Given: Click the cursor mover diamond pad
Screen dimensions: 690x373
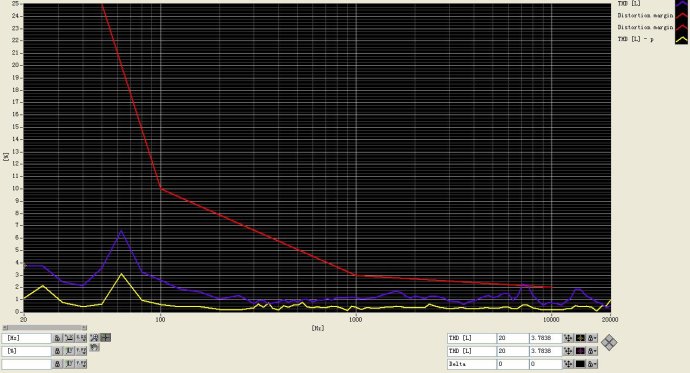Looking at the screenshot, I should 609,342.
